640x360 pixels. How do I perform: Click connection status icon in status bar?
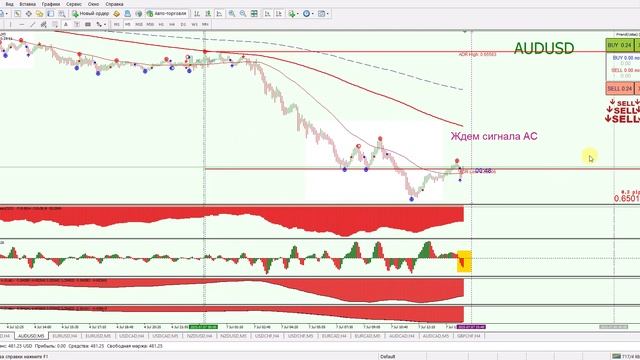(x=616, y=356)
